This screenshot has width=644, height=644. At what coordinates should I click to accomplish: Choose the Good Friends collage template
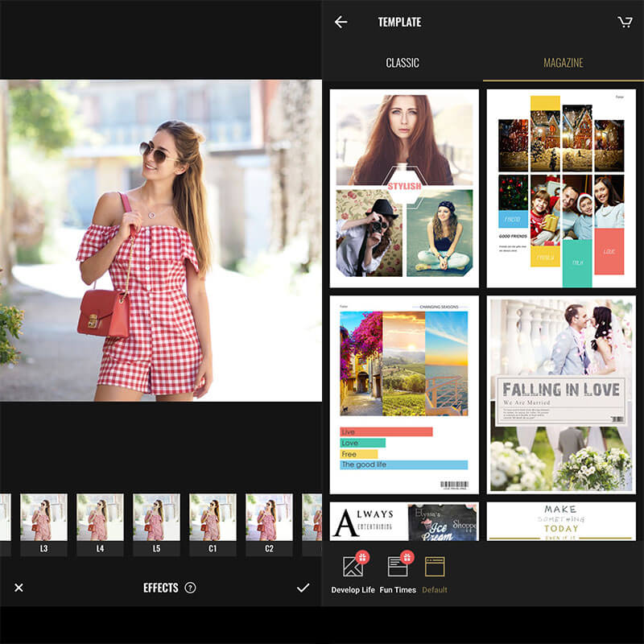coord(561,188)
